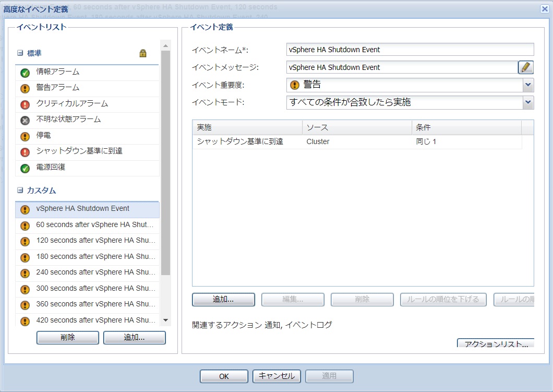The image size is (553, 392).
Task: Select 警告アラーム in the event list
Action: click(x=58, y=88)
